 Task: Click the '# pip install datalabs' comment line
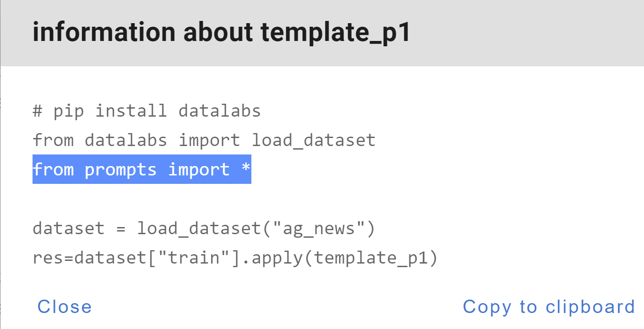[x=146, y=110]
